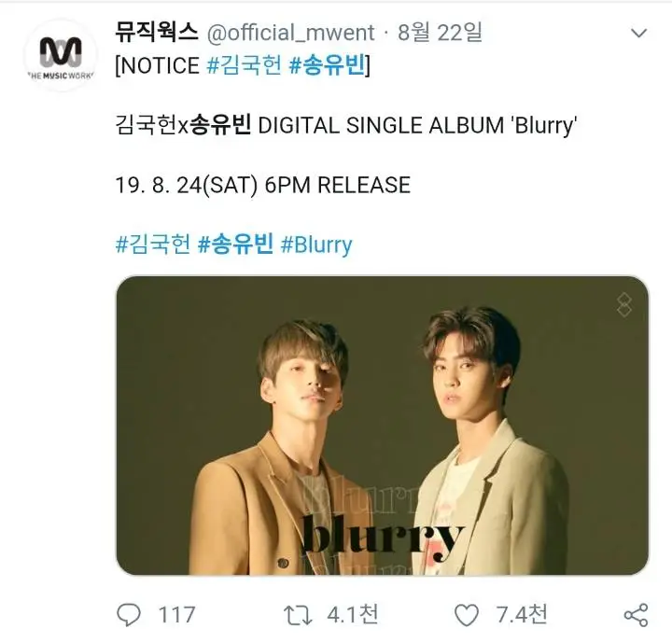
Task: Open the bottom #김국헌 hashtag
Action: point(153,245)
